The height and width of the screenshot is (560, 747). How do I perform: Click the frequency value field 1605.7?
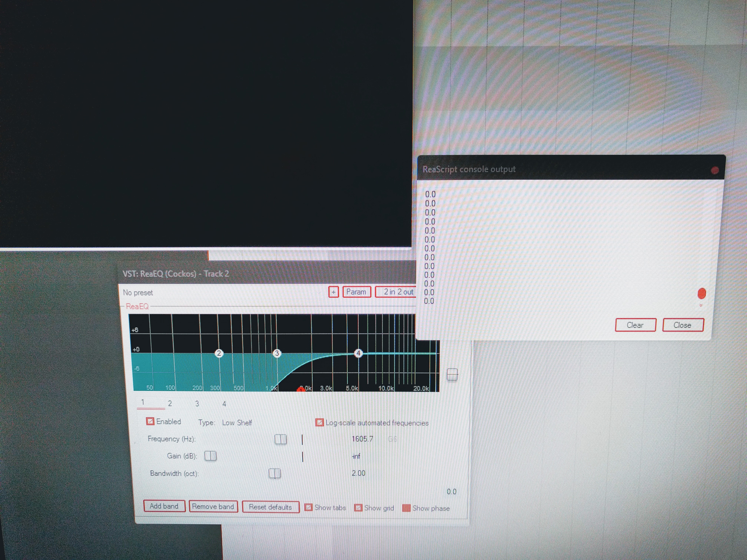(362, 439)
